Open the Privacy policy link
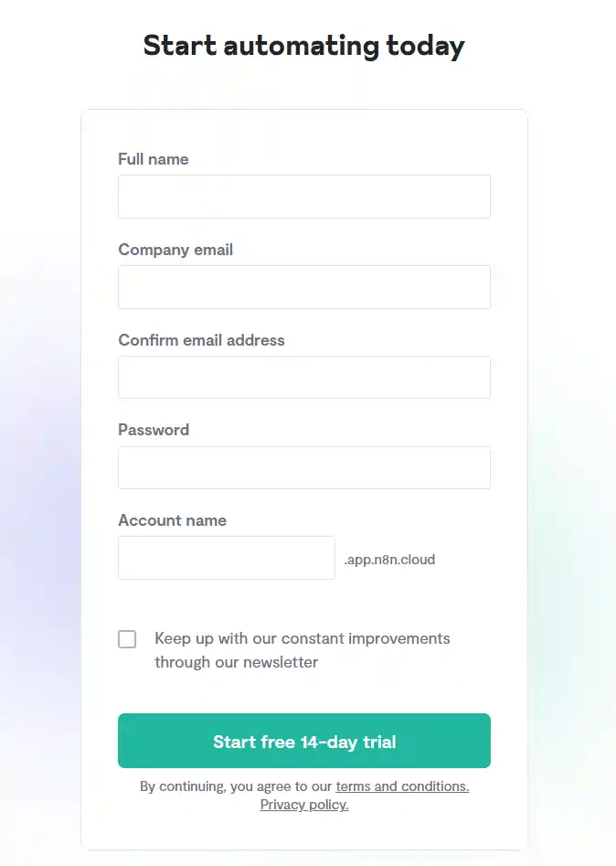 [303, 805]
